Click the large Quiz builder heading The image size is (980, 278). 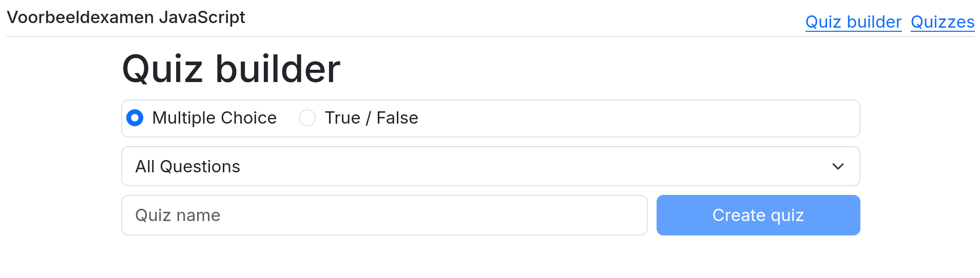click(x=231, y=69)
